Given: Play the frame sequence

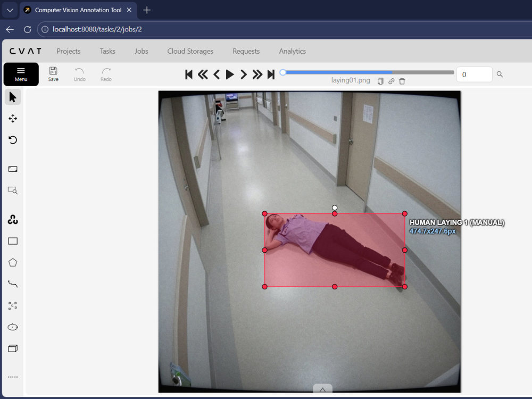Looking at the screenshot, I should point(230,74).
